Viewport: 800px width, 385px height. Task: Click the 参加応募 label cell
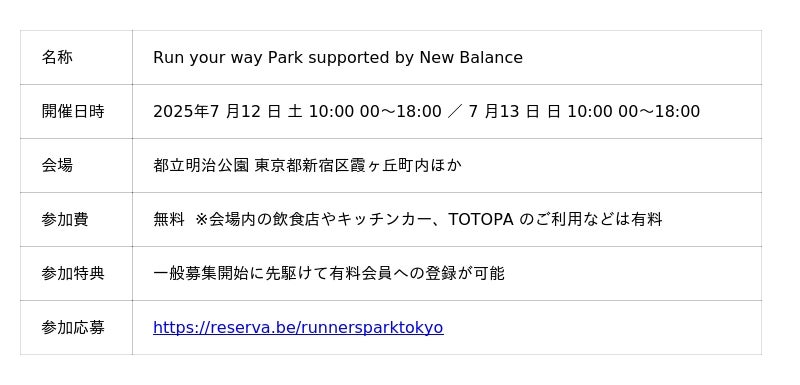pyautogui.click(x=77, y=328)
